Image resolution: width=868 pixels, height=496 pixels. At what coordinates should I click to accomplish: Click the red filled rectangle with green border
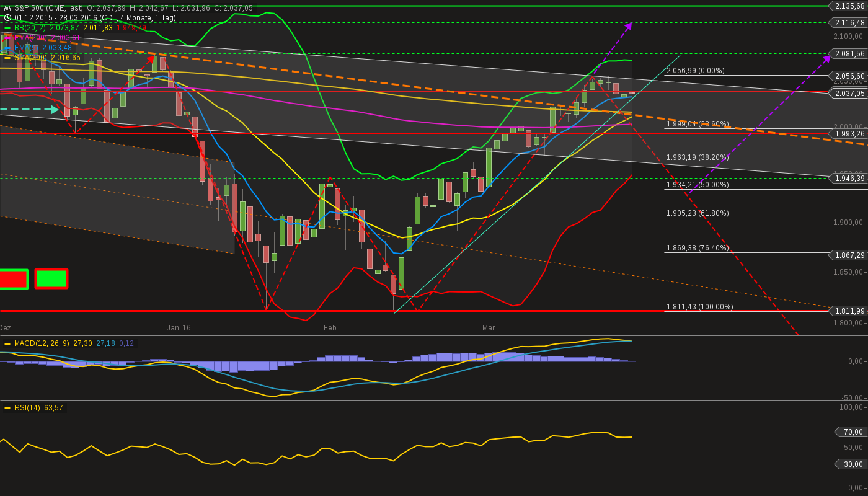[13, 279]
